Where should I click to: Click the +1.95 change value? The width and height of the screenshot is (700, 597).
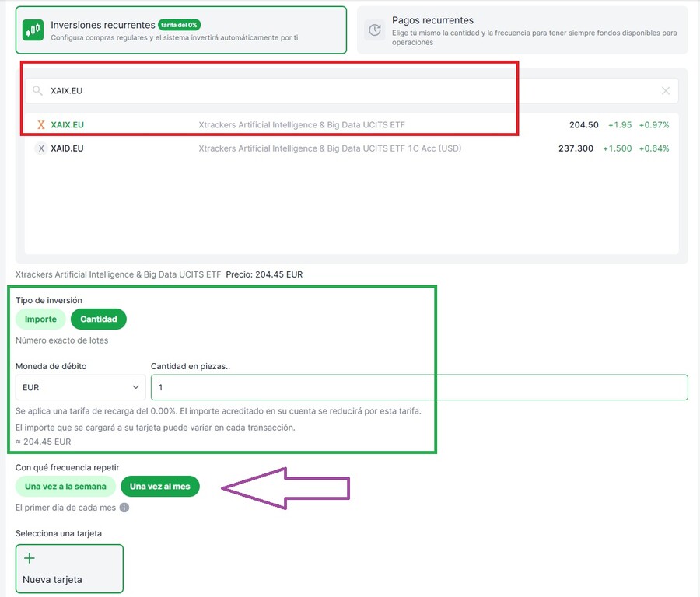[620, 125]
